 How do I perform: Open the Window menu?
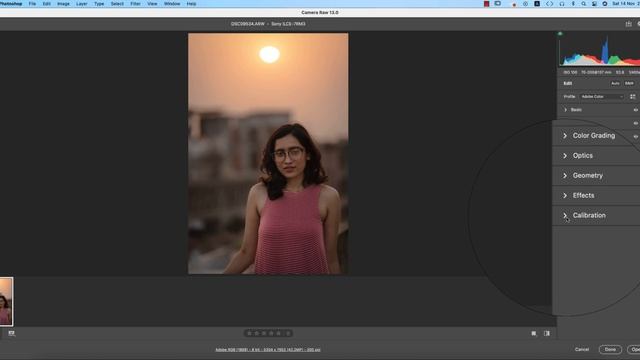pyautogui.click(x=172, y=4)
